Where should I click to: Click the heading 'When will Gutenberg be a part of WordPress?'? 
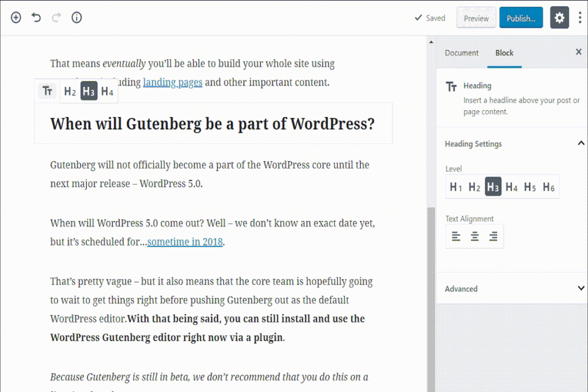pos(212,123)
